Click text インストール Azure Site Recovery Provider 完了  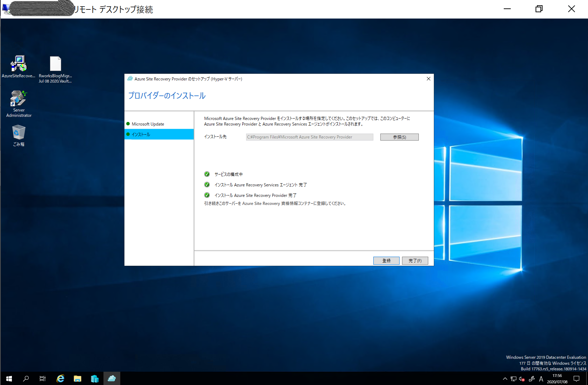coord(256,195)
